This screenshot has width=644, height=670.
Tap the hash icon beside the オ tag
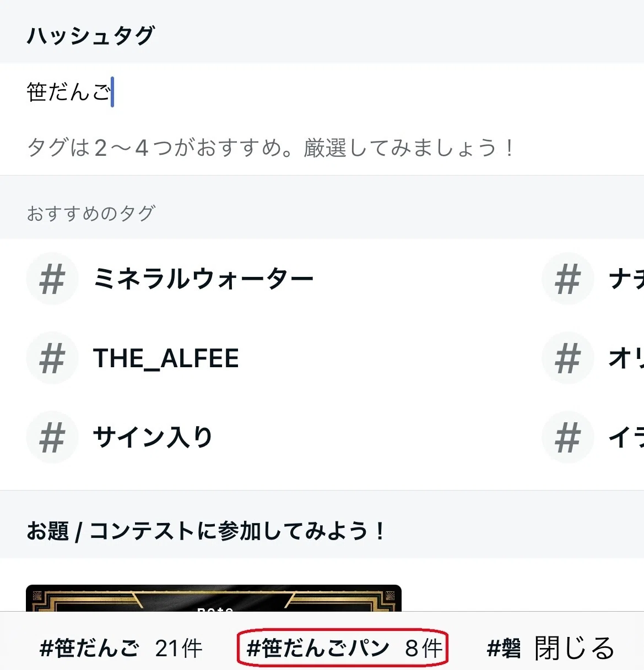pyautogui.click(x=567, y=358)
